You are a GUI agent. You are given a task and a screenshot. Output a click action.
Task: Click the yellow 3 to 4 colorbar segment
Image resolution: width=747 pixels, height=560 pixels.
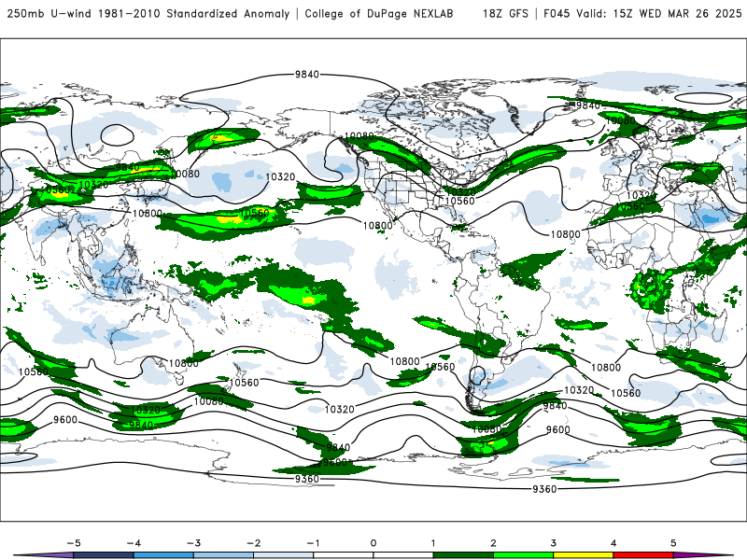click(x=584, y=555)
